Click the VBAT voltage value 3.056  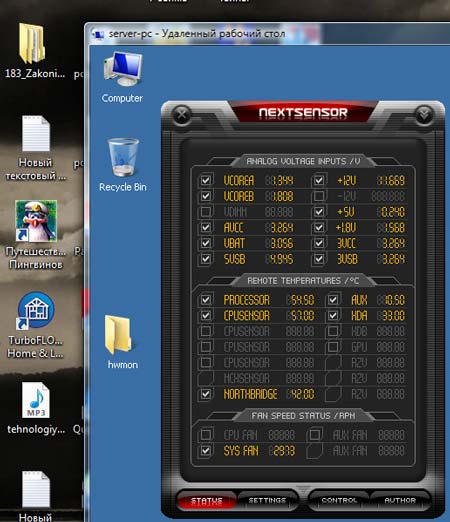[279, 243]
